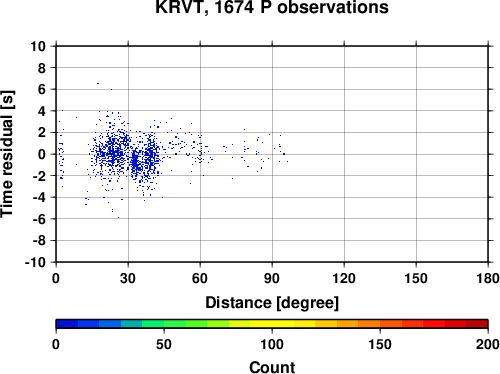Click the colorbar tick label 100
Screen dimensions: 500x374
point(272,344)
